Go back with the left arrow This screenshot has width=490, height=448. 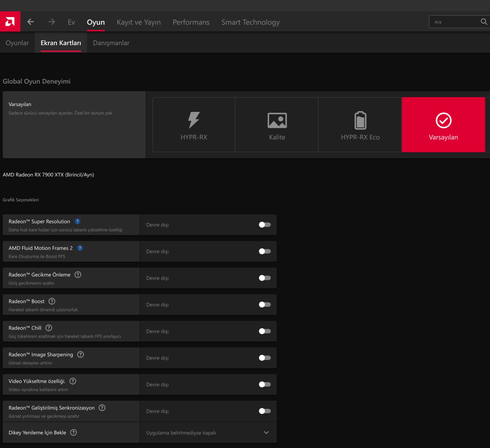coord(30,22)
